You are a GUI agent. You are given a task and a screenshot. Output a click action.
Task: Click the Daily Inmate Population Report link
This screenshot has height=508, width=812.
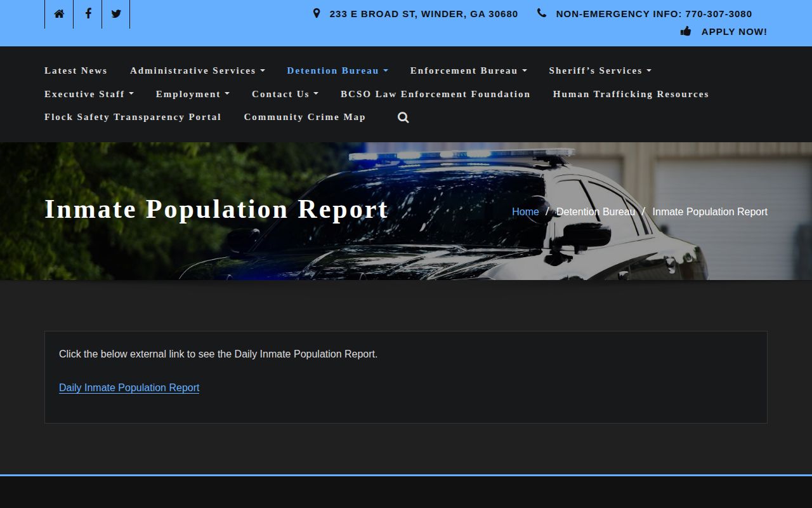(129, 387)
